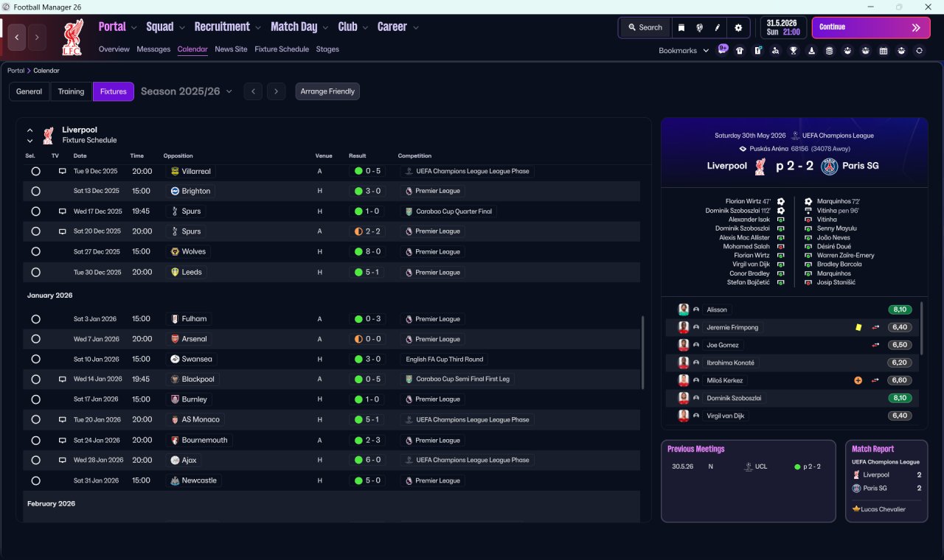This screenshot has height=560, width=944.
Task: Open the Messages submenu item
Action: point(153,49)
